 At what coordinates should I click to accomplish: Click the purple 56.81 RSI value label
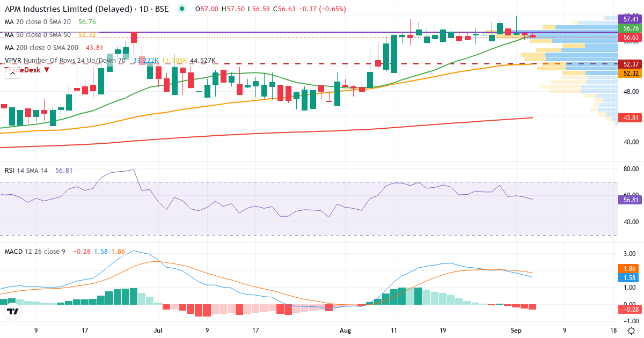tap(630, 200)
